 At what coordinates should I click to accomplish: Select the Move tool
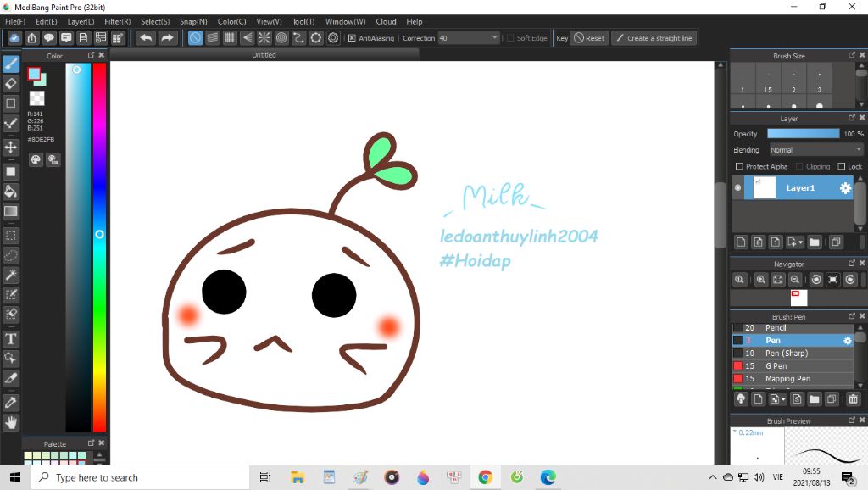pos(10,148)
